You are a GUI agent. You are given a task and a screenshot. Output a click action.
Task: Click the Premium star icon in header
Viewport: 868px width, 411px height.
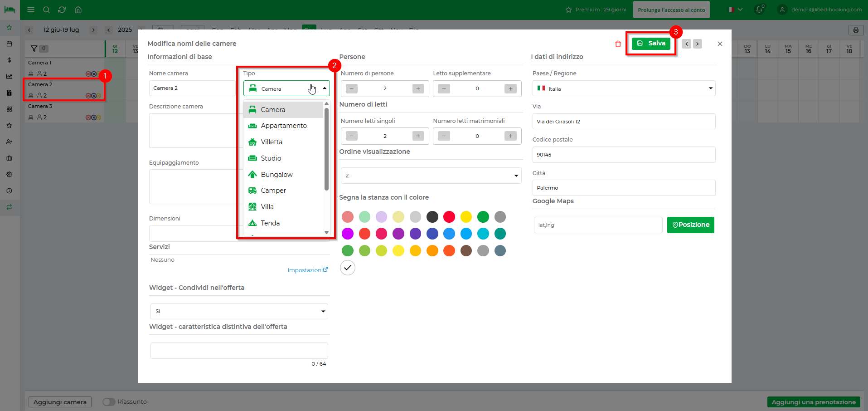click(x=568, y=10)
